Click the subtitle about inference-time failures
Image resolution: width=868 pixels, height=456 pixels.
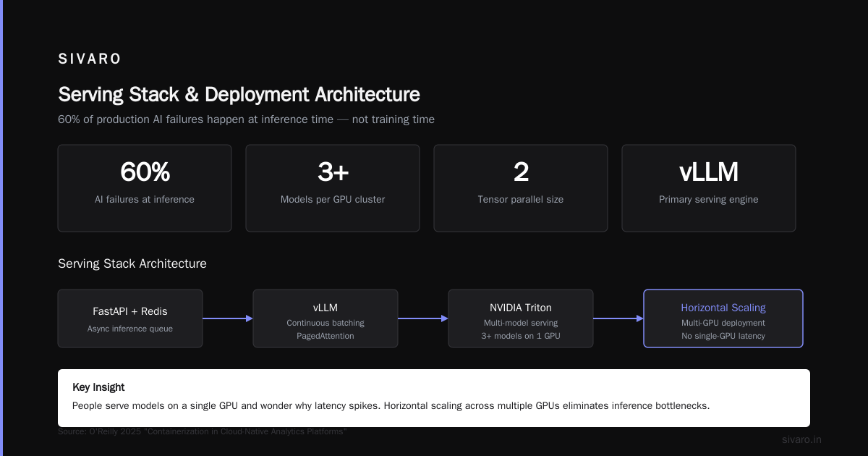click(x=246, y=119)
